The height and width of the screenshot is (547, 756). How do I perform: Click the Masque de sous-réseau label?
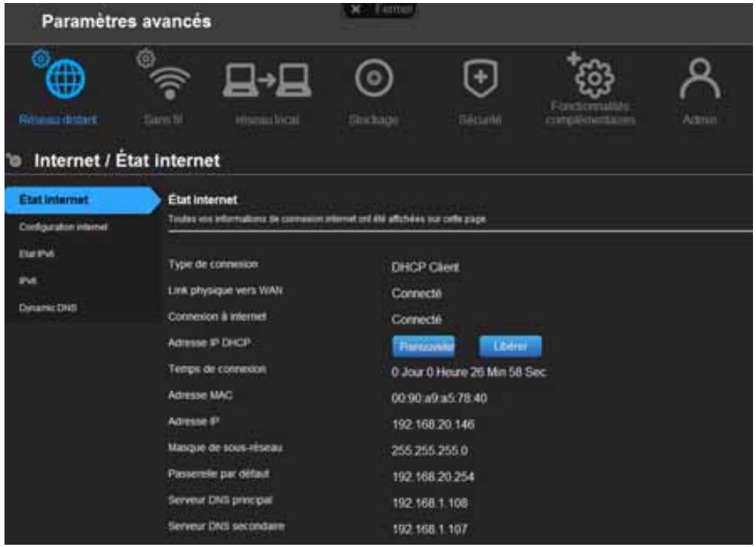pos(225,448)
